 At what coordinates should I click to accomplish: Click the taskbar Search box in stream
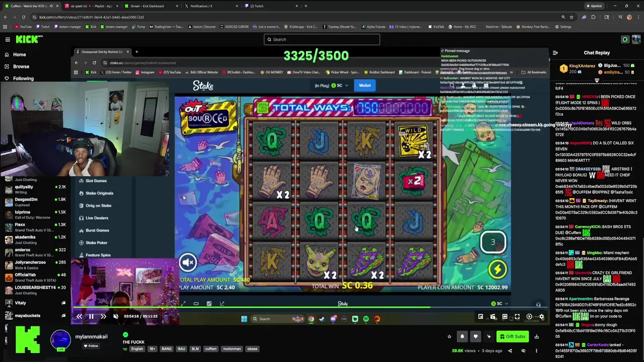click(x=278, y=319)
